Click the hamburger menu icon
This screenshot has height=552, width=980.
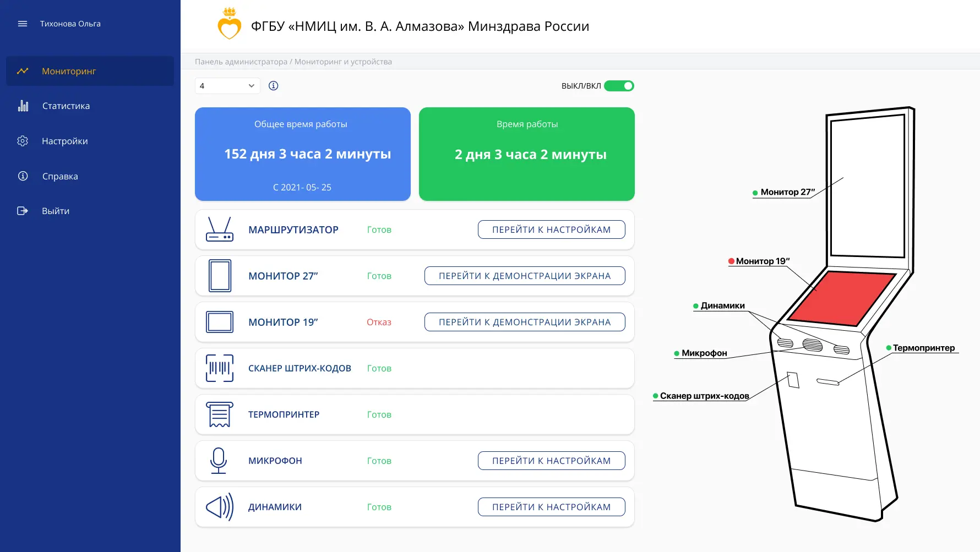coord(23,24)
